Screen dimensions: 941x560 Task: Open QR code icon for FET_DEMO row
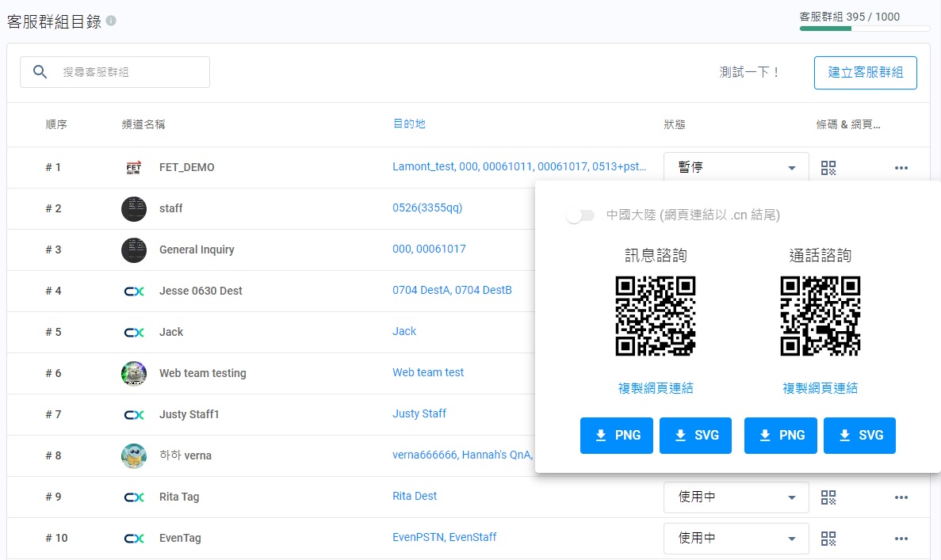828,168
